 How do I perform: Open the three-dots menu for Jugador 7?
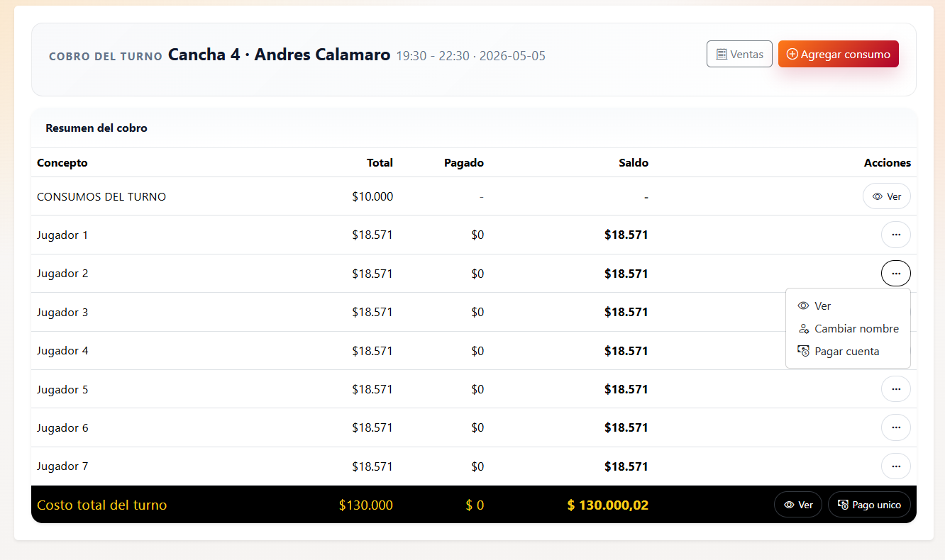896,466
